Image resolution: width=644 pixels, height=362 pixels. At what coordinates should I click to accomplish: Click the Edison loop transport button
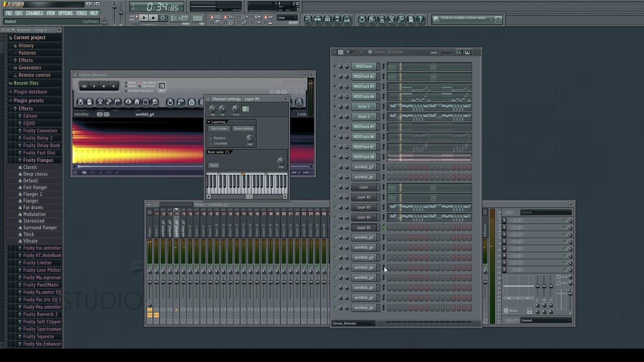pyautogui.click(x=85, y=86)
